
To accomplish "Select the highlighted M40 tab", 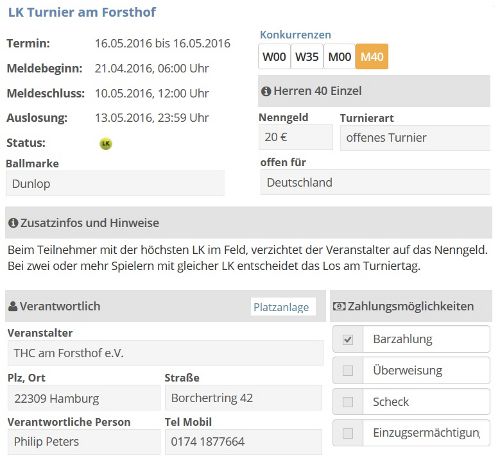I will [372, 56].
